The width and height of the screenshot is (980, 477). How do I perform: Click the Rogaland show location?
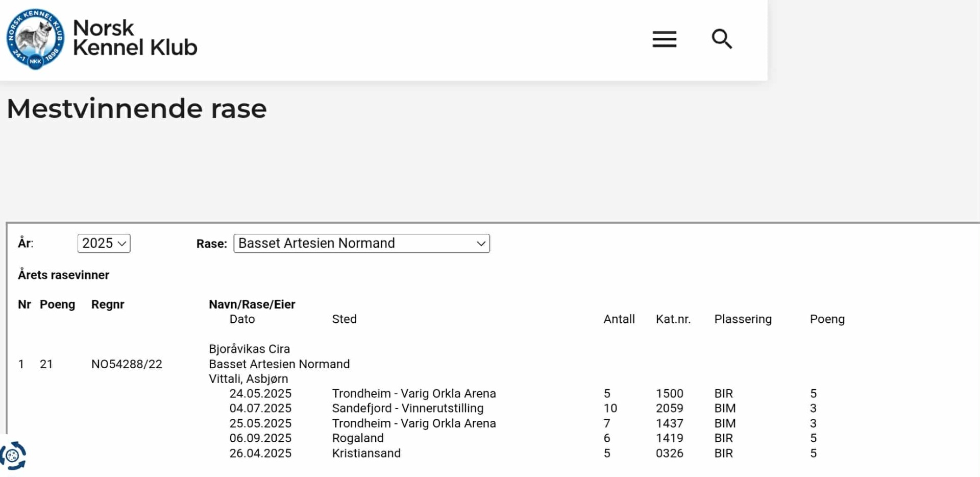(357, 438)
